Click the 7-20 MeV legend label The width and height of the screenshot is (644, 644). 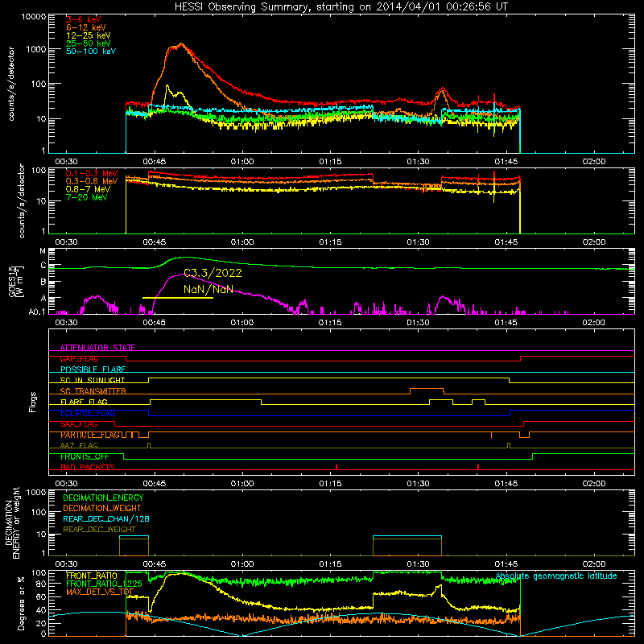tap(87, 197)
